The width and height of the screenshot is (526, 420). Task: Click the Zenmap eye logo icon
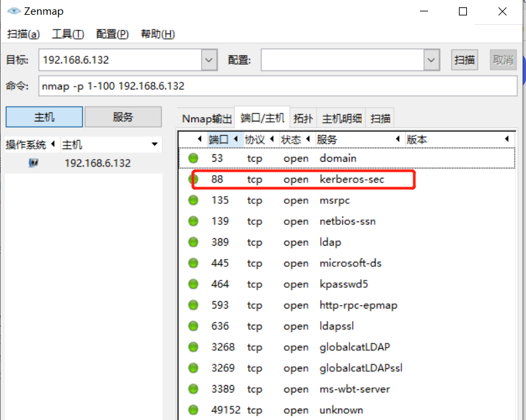(13, 11)
